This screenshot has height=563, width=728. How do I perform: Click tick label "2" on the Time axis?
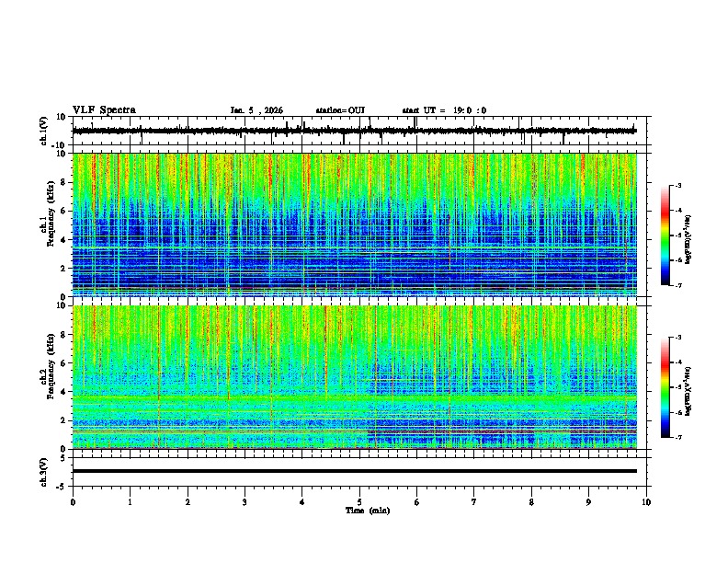tap(188, 502)
